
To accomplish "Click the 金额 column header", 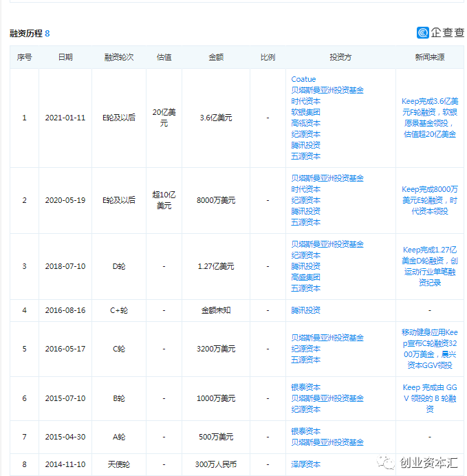I will coord(216,57).
